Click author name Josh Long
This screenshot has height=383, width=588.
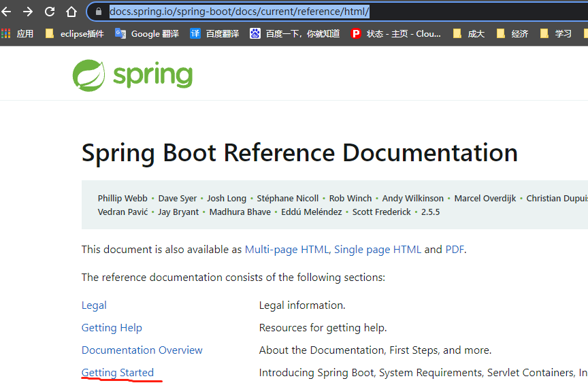click(x=227, y=198)
